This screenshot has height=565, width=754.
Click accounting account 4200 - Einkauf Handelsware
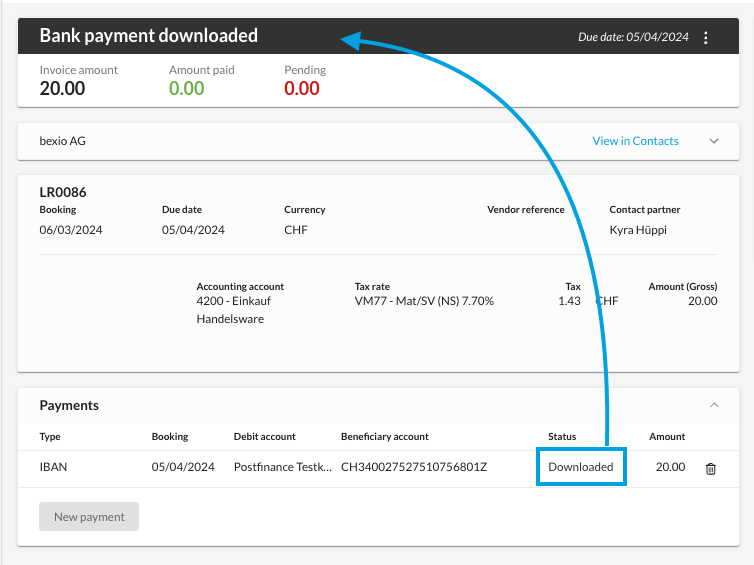234,310
